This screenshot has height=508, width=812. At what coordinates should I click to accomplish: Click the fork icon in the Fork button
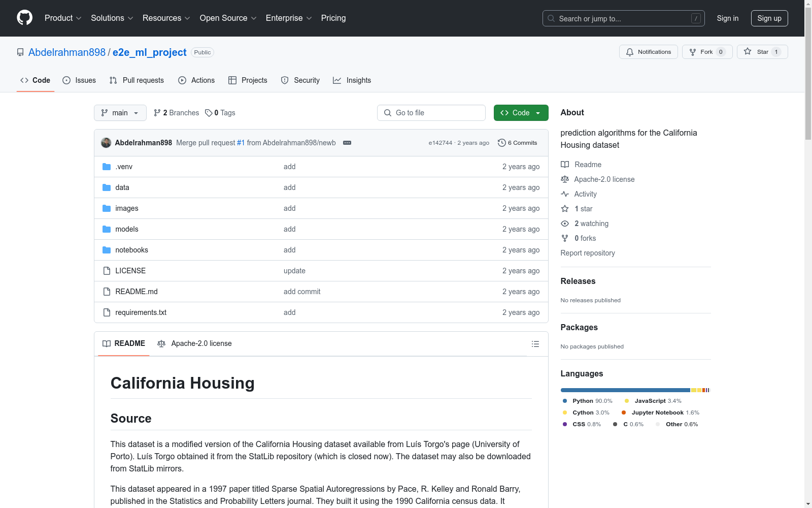[x=693, y=52]
